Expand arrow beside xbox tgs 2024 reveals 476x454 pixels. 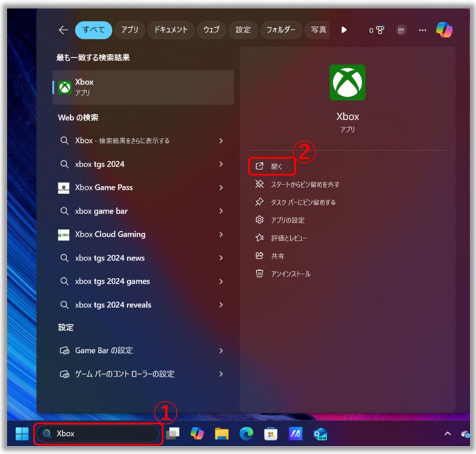[221, 304]
